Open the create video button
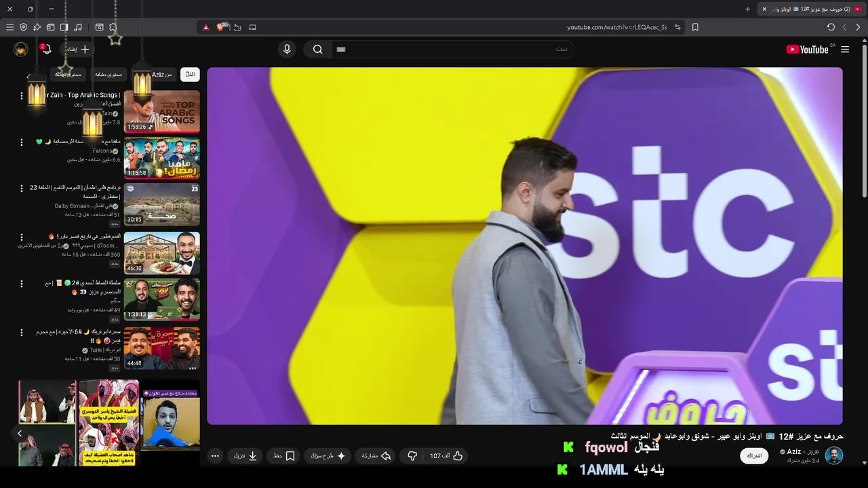Screen dimensions: 868x488 (x=78, y=49)
